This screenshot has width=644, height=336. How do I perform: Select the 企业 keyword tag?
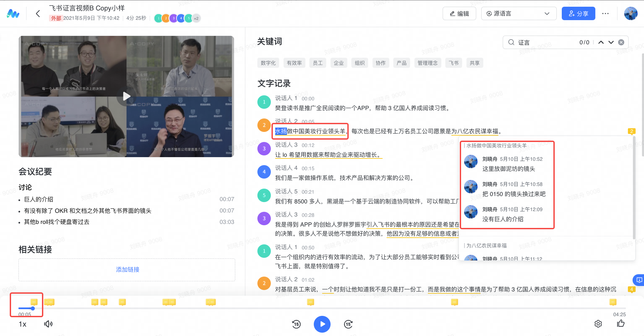[339, 63]
